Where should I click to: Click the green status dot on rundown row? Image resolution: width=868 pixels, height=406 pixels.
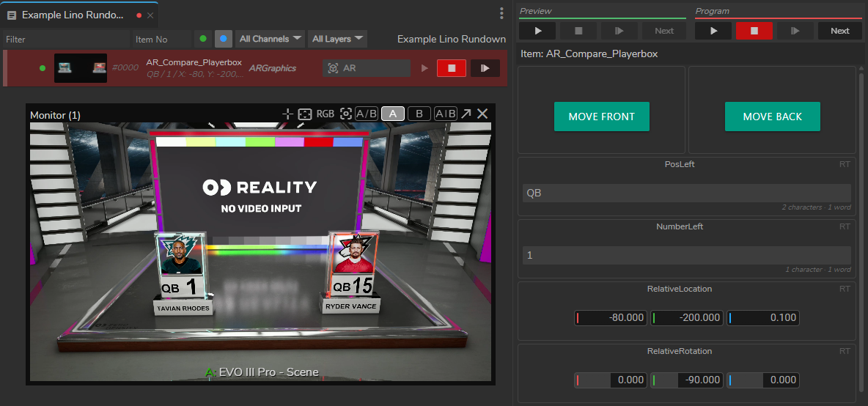[43, 68]
